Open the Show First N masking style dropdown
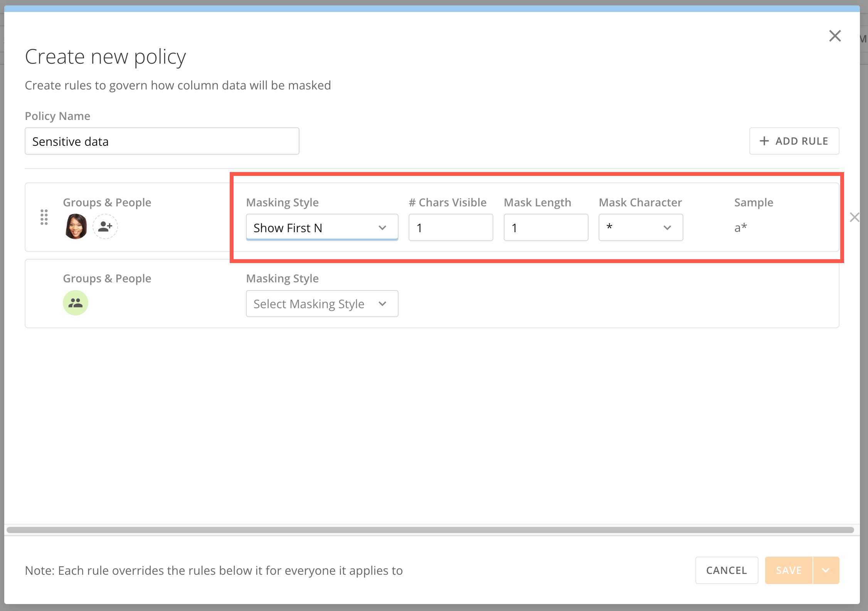This screenshot has width=868, height=611. [x=321, y=228]
